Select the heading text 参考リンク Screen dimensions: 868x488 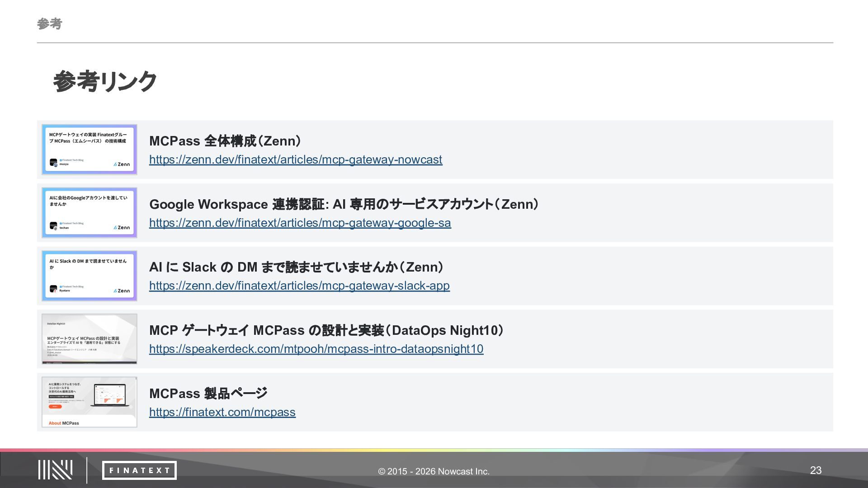tap(105, 82)
